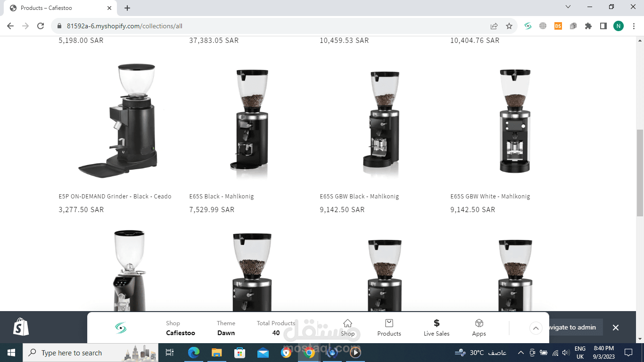This screenshot has height=362, width=644.
Task: Open the E65S GBW Black grinder image
Action: (379, 120)
